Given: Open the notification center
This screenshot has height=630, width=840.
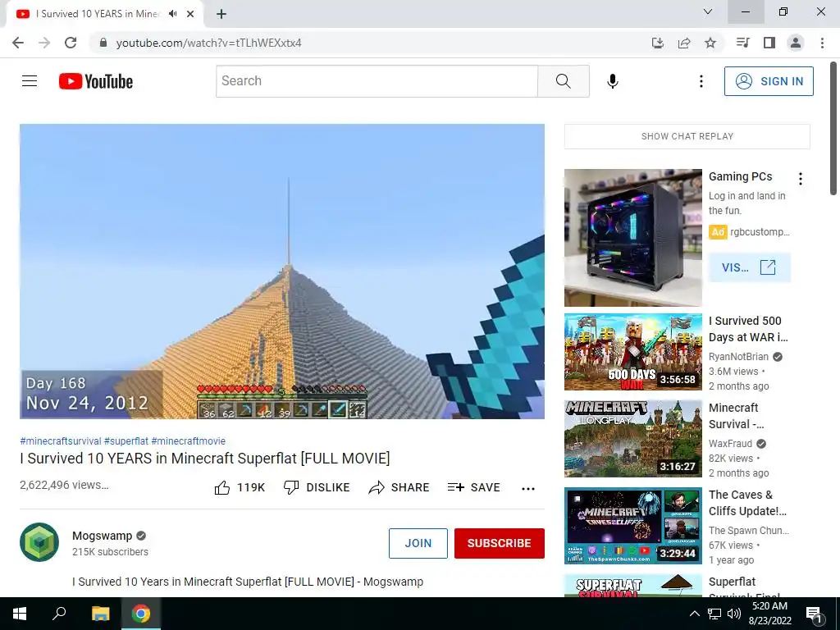Looking at the screenshot, I should (x=814, y=614).
